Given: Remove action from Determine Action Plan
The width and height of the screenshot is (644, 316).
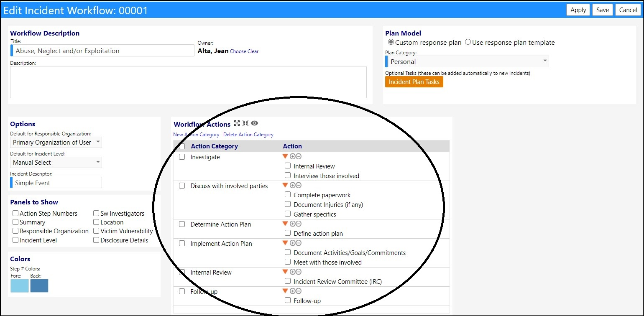Looking at the screenshot, I should pos(299,224).
